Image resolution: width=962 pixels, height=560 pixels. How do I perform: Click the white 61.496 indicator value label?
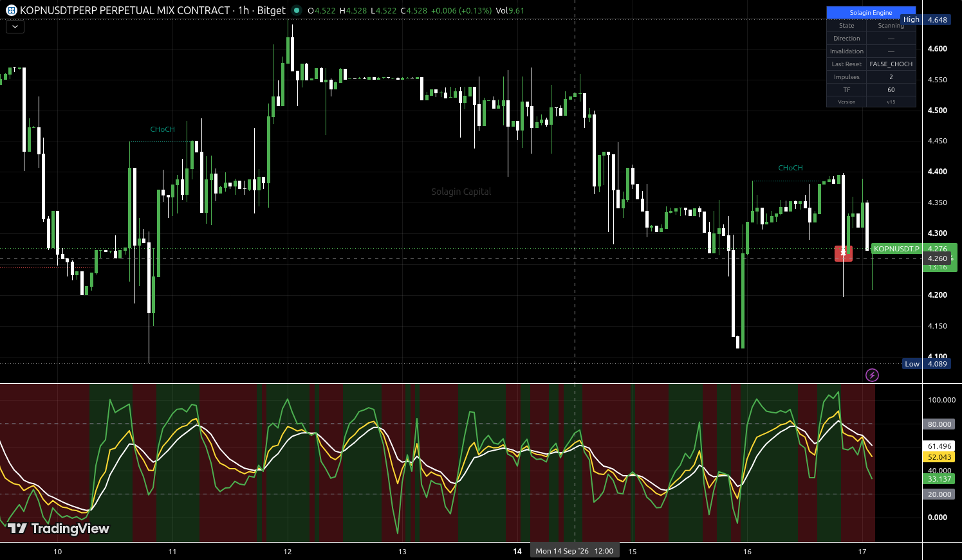click(x=939, y=446)
